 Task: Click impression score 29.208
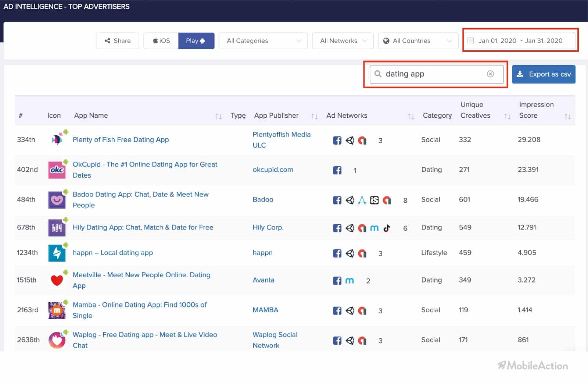coord(529,140)
